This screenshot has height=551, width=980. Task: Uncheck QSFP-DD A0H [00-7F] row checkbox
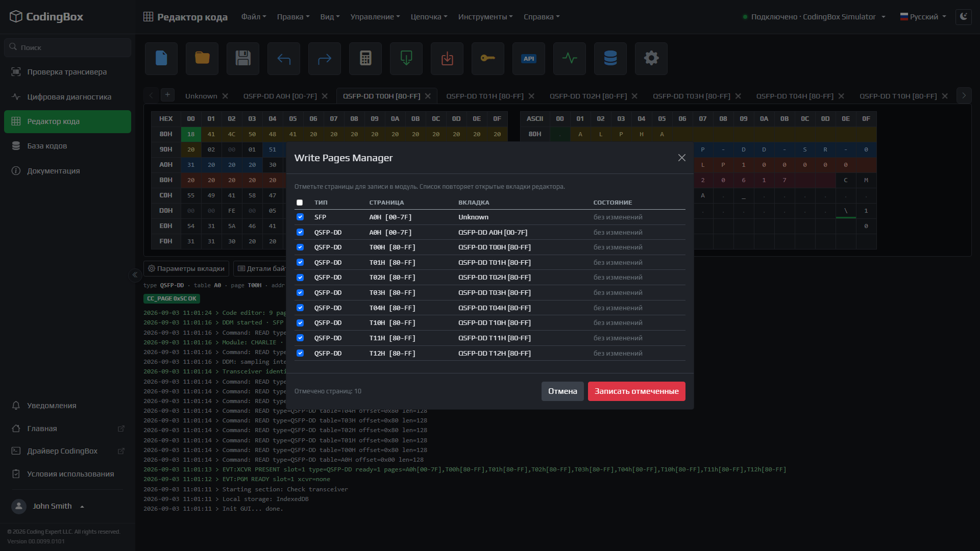[x=300, y=232]
